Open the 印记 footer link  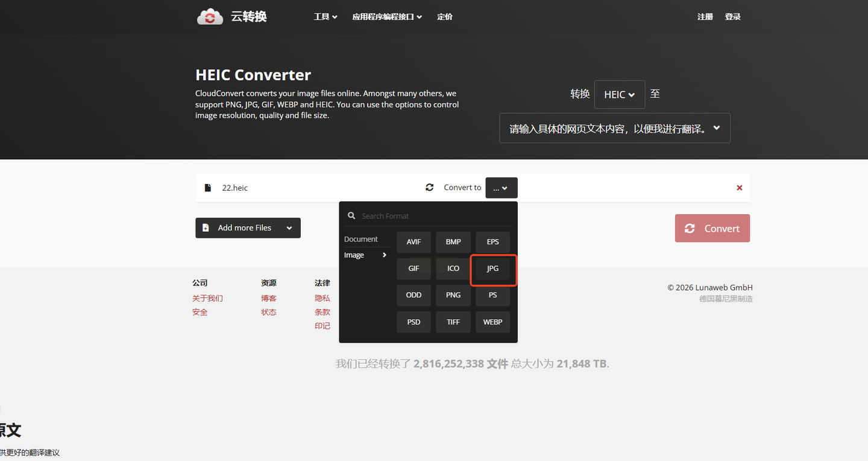(322, 326)
